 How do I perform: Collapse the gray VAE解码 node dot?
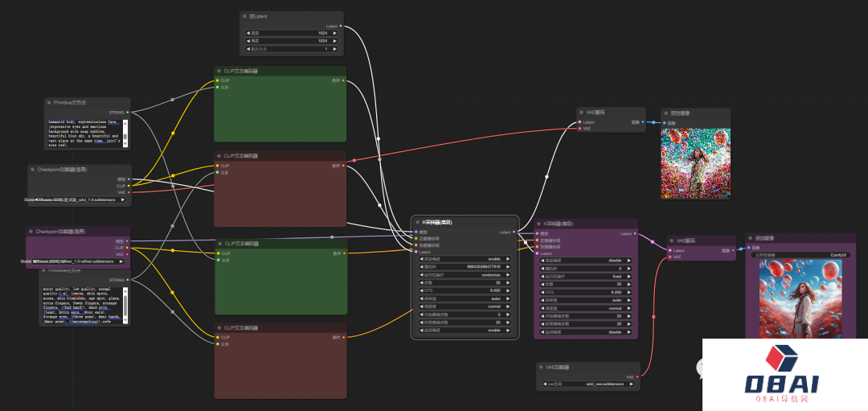pyautogui.click(x=582, y=113)
